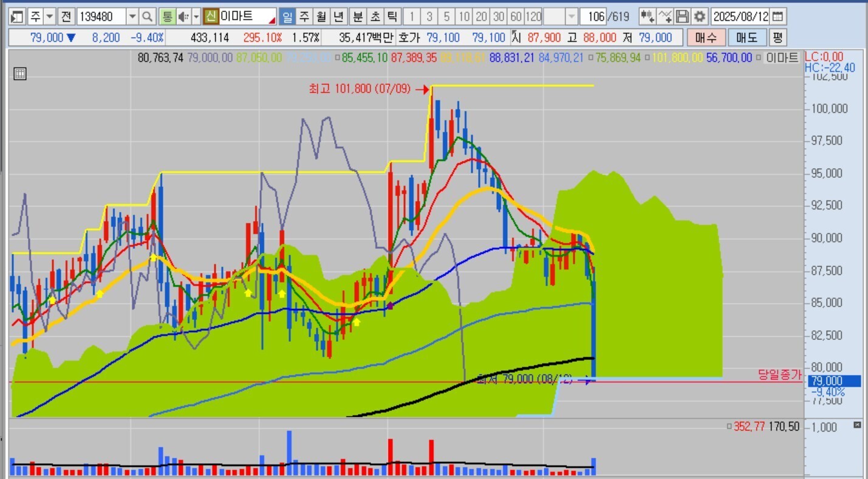Image resolution: width=868 pixels, height=479 pixels.
Task: Click the 신 badge beside 이마트
Action: 211,16
